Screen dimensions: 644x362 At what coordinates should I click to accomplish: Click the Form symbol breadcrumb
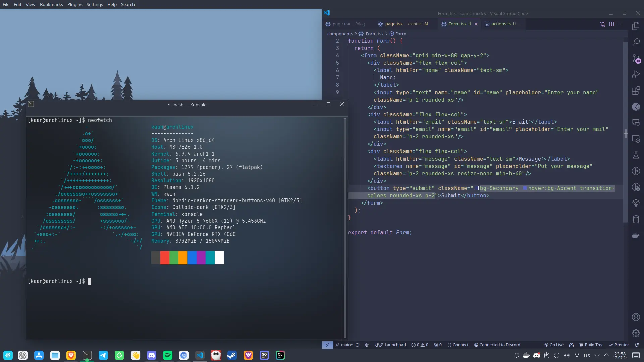pyautogui.click(x=398, y=34)
